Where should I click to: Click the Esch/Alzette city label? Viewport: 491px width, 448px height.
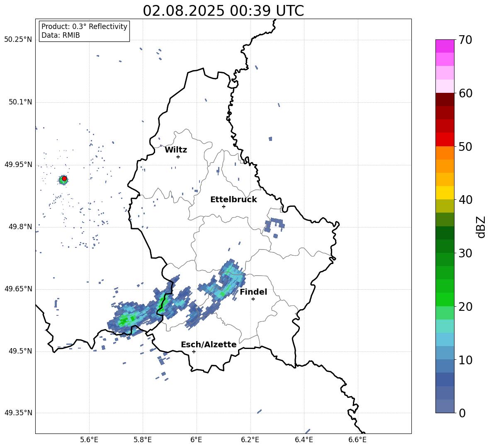pyautogui.click(x=209, y=344)
